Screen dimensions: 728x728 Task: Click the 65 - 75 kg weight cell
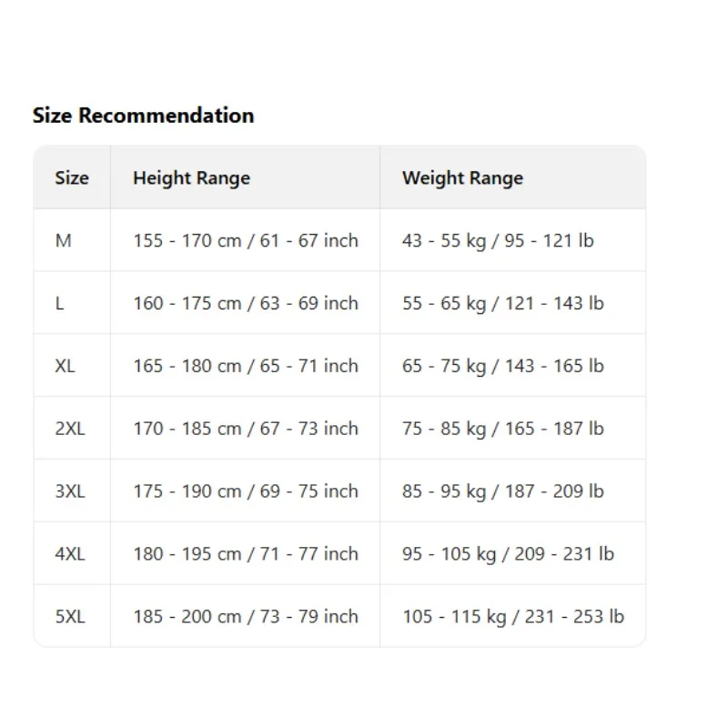(503, 366)
